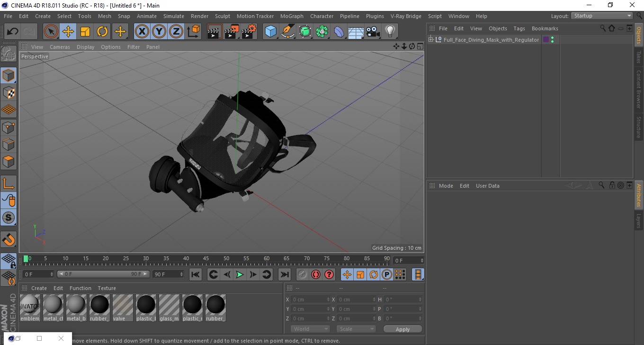The width and height of the screenshot is (644, 345).
Task: Add a Light object
Action: click(390, 32)
